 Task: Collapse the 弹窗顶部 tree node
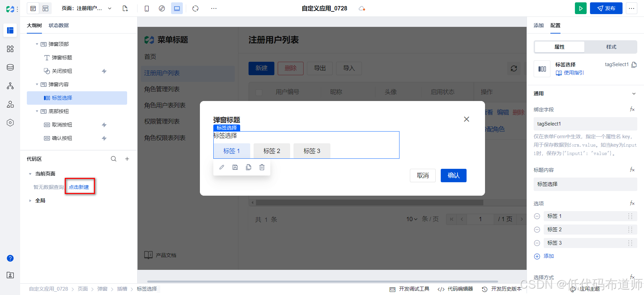tap(37, 44)
